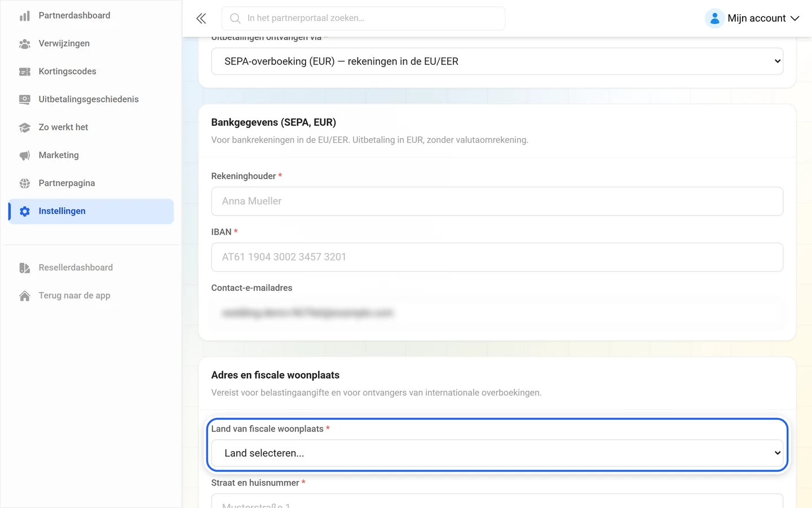Open the Uitbetalingsgeschiedenis menu item
Screen dimensions: 812x508
91,99
